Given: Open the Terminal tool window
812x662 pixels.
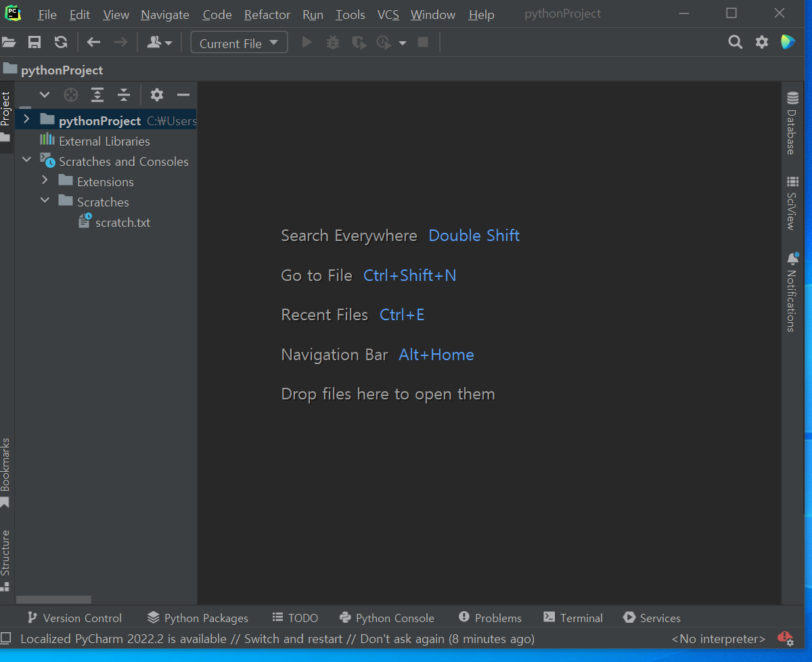Looking at the screenshot, I should click(573, 617).
